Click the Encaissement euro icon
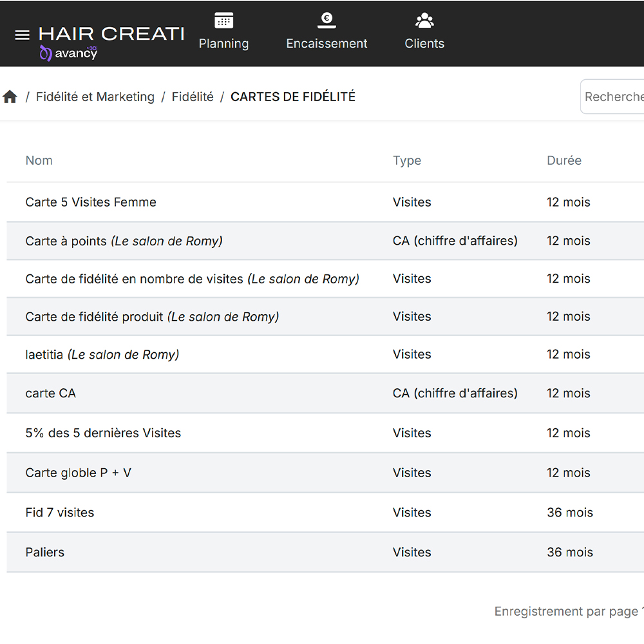Screen dimensions: 644x644 click(x=327, y=21)
